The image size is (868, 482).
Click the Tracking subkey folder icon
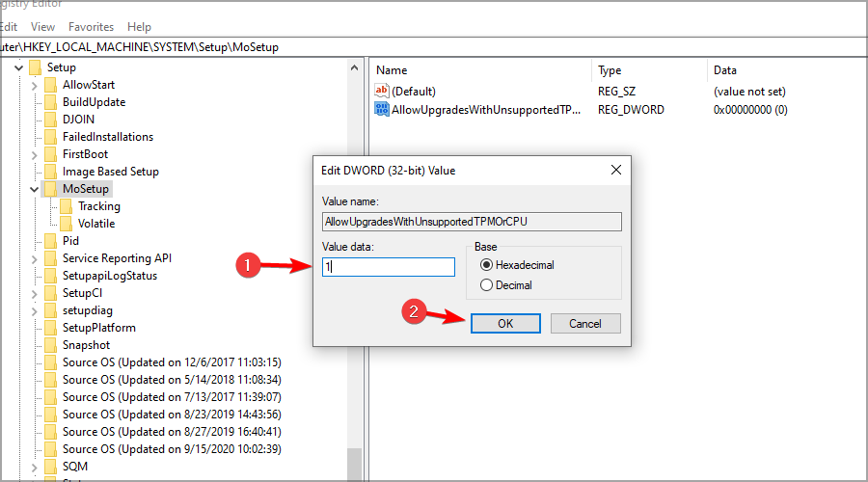(x=66, y=206)
